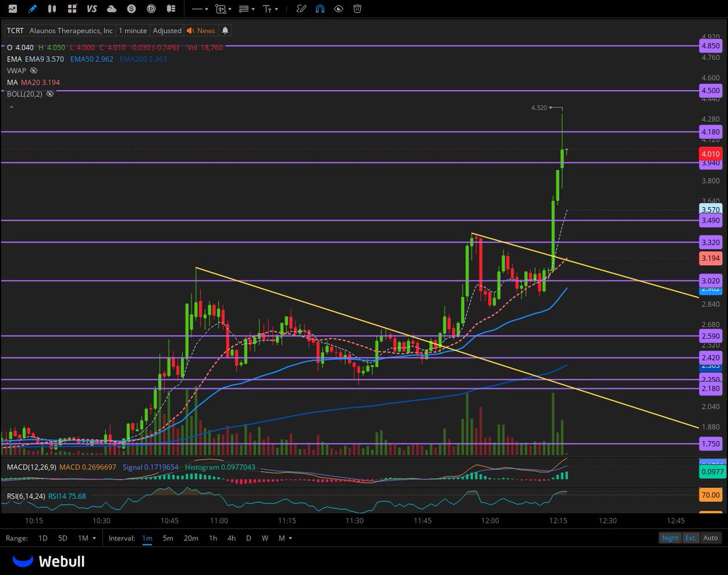
Task: Open the News megaphone link
Action: point(201,30)
